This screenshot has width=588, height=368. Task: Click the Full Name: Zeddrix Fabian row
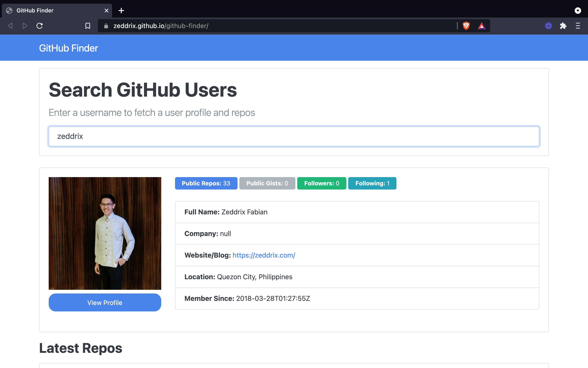[357, 212]
